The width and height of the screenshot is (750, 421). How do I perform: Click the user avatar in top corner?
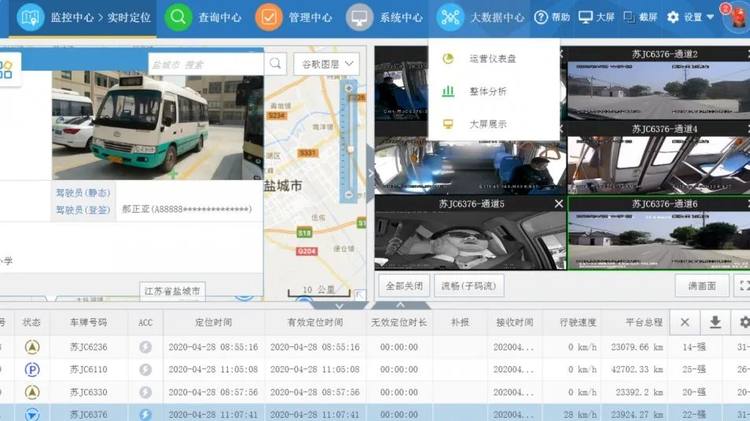click(737, 16)
